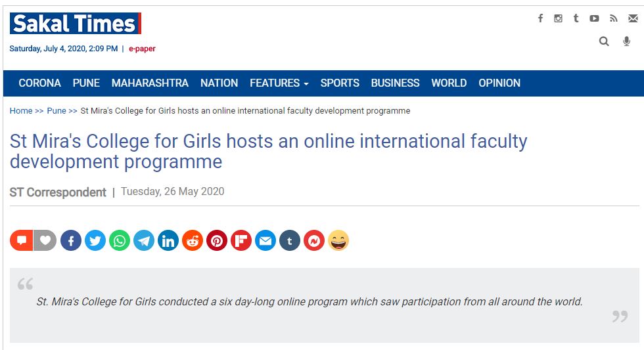Click the grey heart like icon
Image resolution: width=644 pixels, height=350 pixels.
coord(45,241)
